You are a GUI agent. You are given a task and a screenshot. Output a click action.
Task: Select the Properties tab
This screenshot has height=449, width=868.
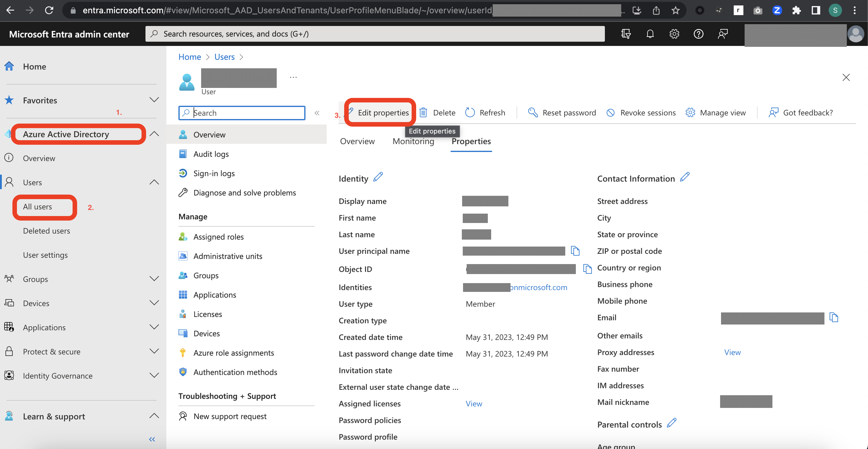(x=471, y=141)
